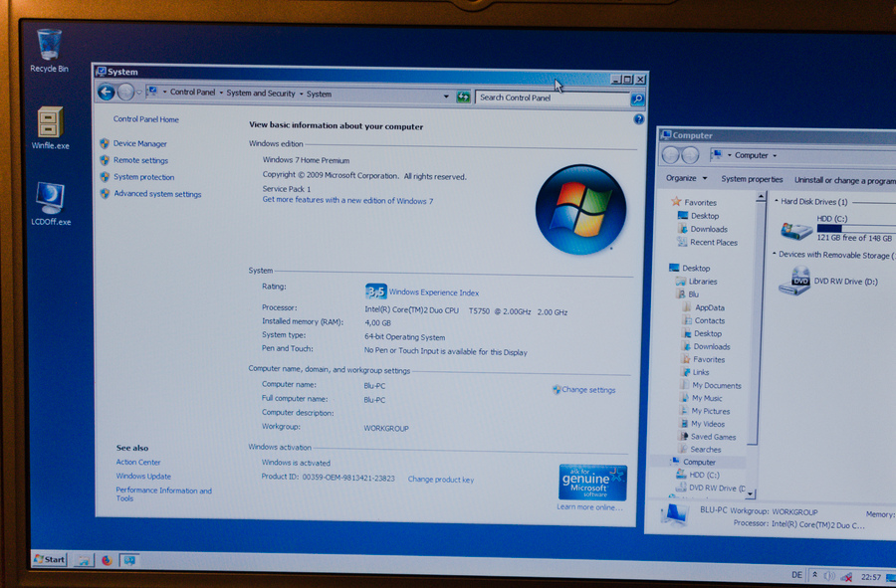896x588 pixels.
Task: Click the genuine Microsoft software badge
Action: pyautogui.click(x=592, y=483)
